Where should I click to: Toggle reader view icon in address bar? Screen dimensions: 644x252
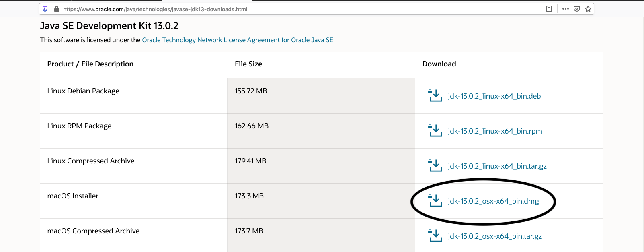pos(549,9)
